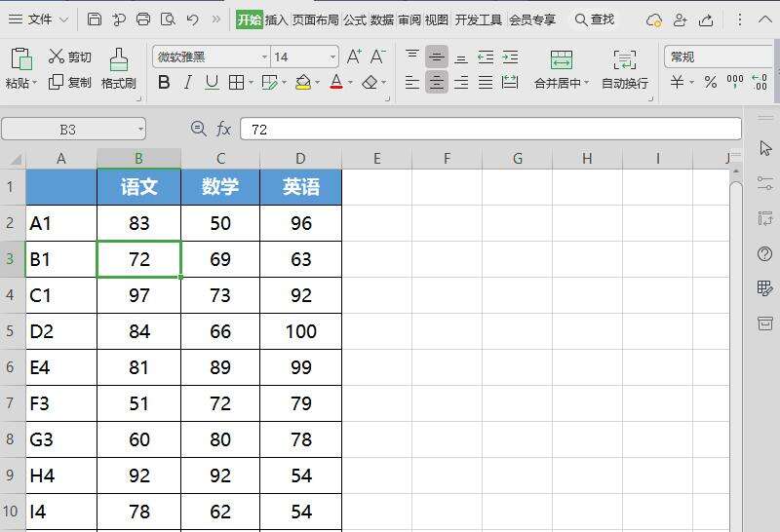Click the share export icon top right
Viewport: 780px width, 532px height.
point(706,19)
